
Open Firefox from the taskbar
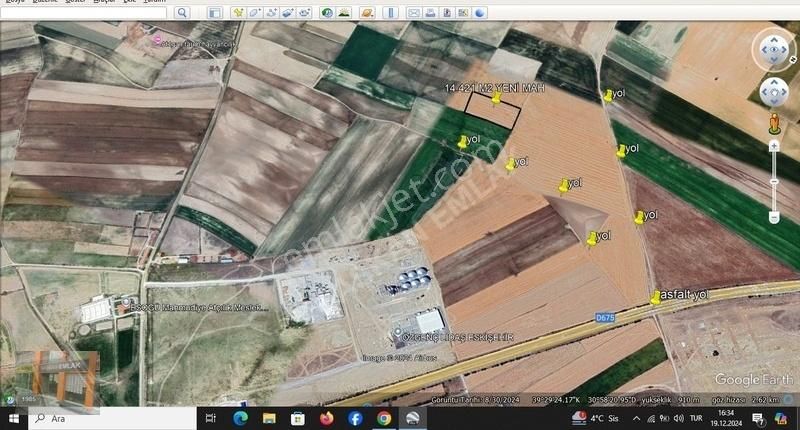(327, 419)
